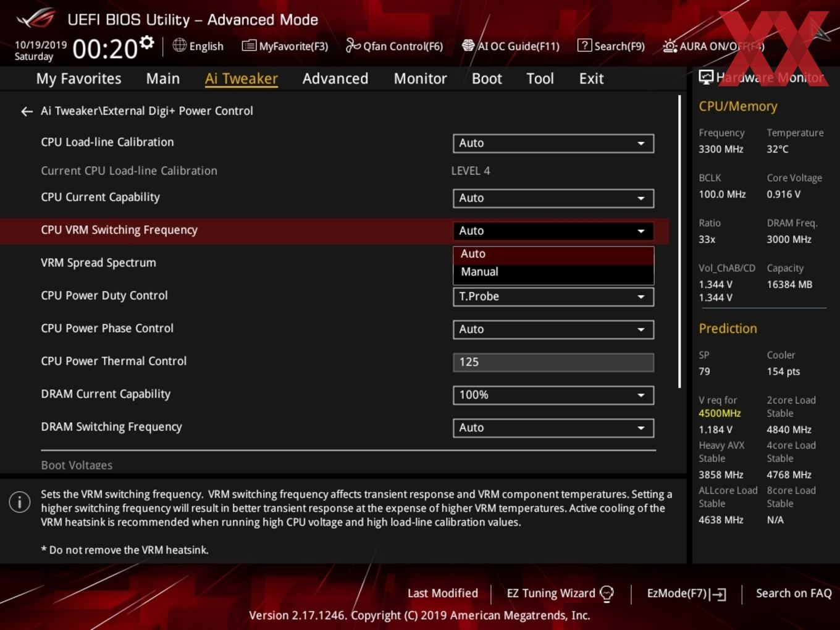Image resolution: width=840 pixels, height=630 pixels.
Task: Select VRM Spread Spectrum row label
Action: [x=98, y=262]
